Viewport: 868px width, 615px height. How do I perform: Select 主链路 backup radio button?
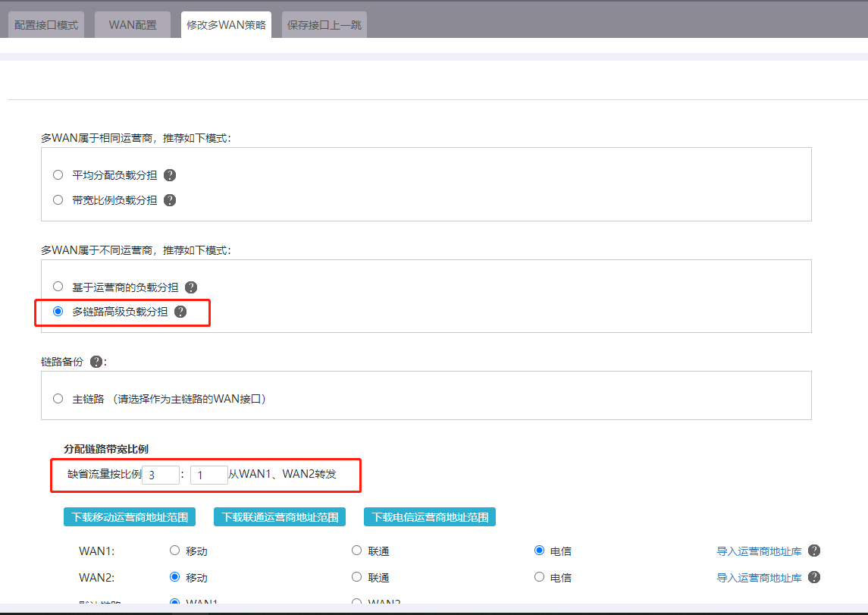(58, 399)
